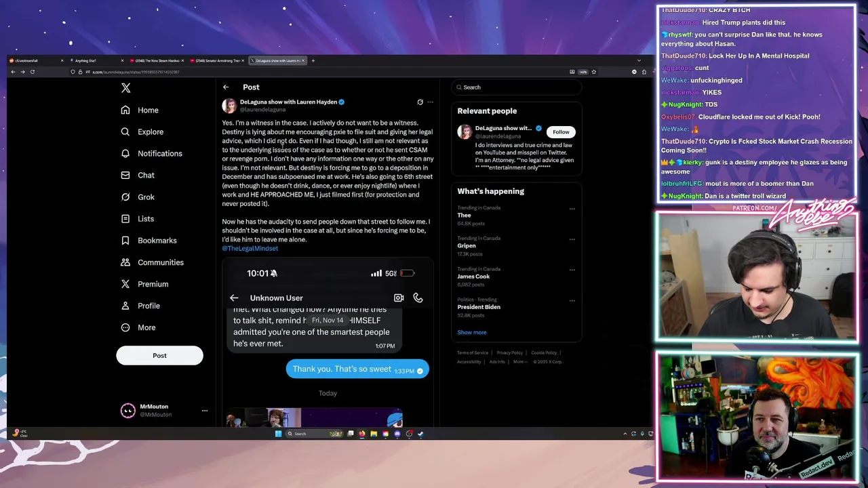Open options for Gripen trend
The height and width of the screenshot is (488, 868).
pos(572,239)
